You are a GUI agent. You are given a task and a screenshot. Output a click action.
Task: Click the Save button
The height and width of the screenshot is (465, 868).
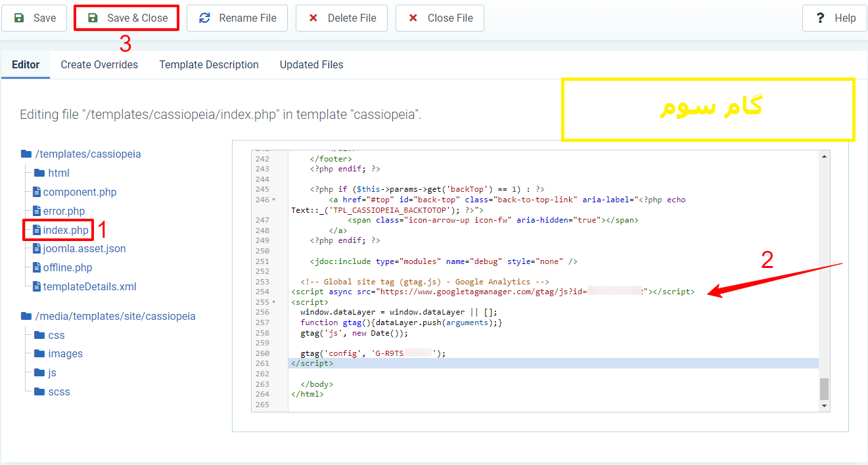pyautogui.click(x=34, y=18)
